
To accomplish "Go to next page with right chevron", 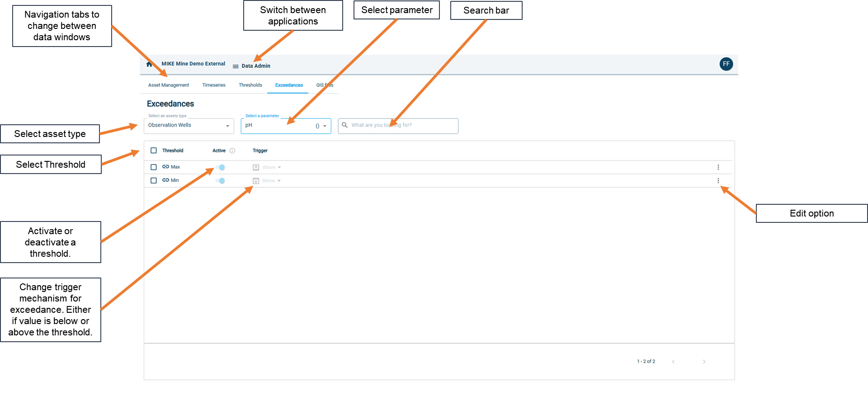I will 704,362.
